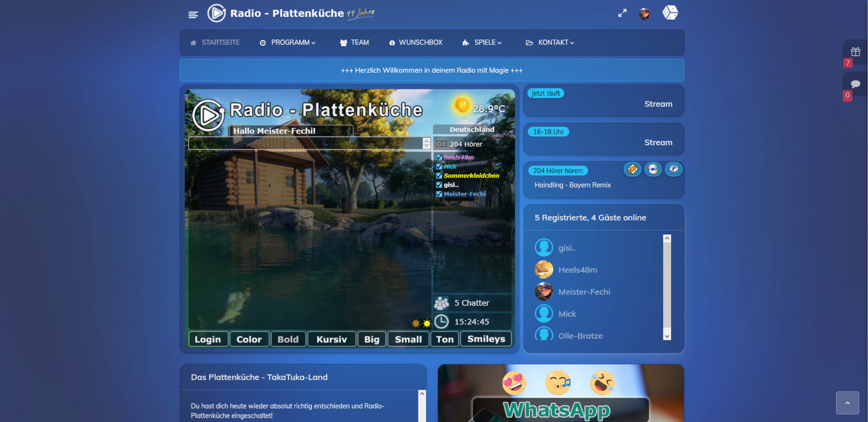Open gisi..'s avatar in the online list
The image size is (868, 422).
(544, 248)
